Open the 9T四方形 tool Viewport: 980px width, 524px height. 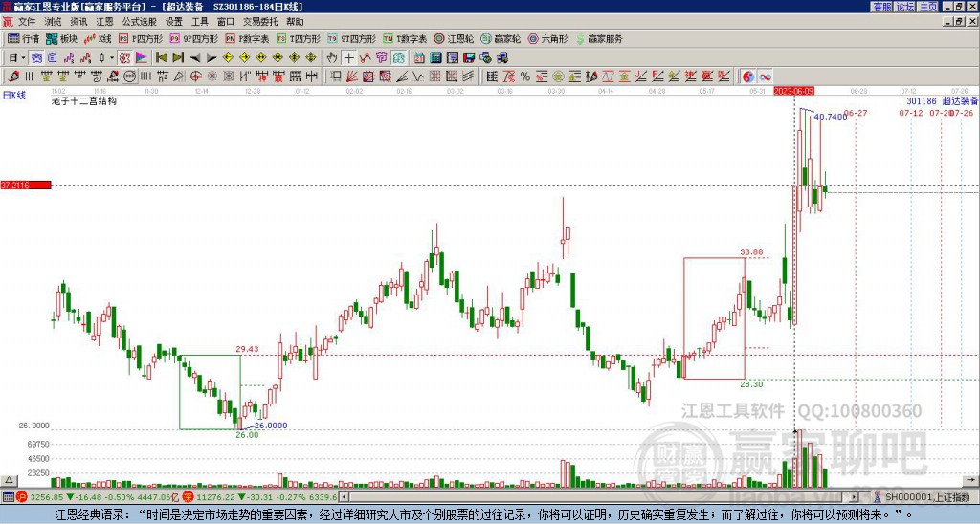(x=351, y=38)
